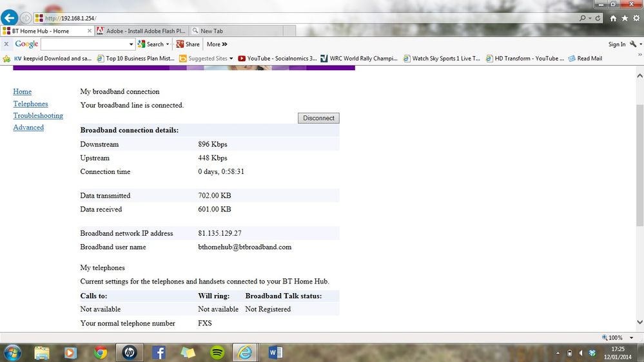Open YouTube - Socialnomics favorite

pos(277,59)
